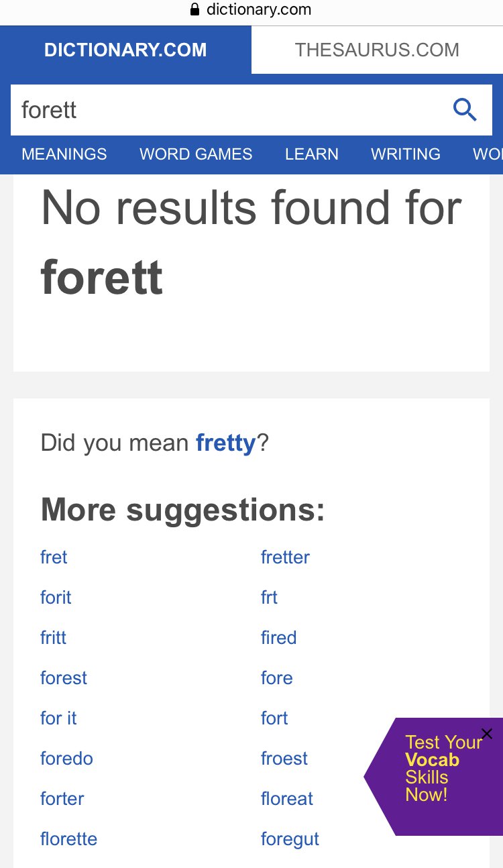Click the 'floreat' suggestion link
The height and width of the screenshot is (868, 503).
(287, 798)
